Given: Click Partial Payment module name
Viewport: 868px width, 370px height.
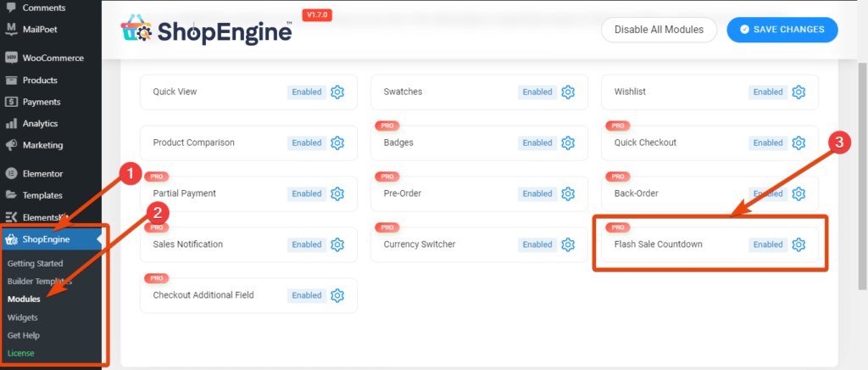Looking at the screenshot, I should pyautogui.click(x=184, y=193).
